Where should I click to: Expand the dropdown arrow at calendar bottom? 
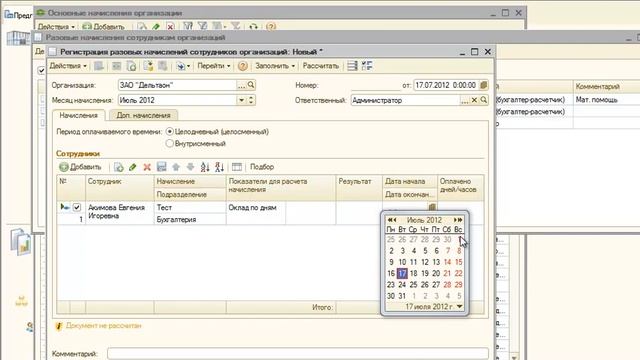click(460, 306)
